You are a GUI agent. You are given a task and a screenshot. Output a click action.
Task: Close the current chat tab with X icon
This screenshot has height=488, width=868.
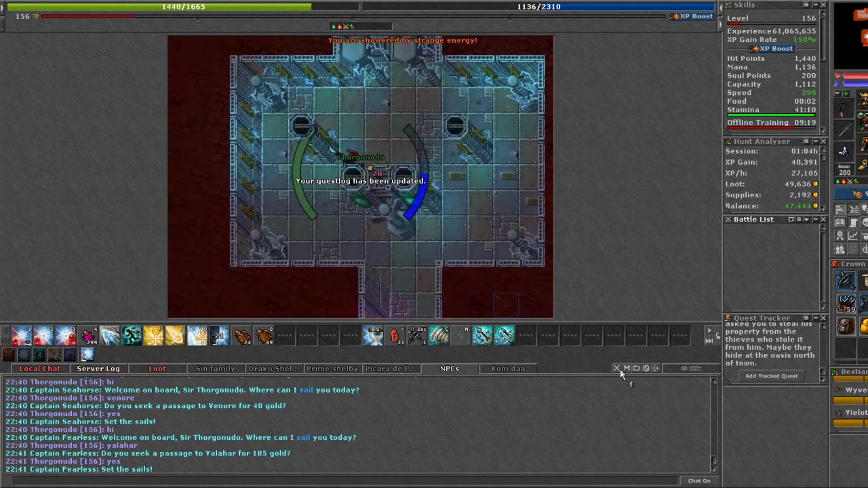click(x=616, y=369)
